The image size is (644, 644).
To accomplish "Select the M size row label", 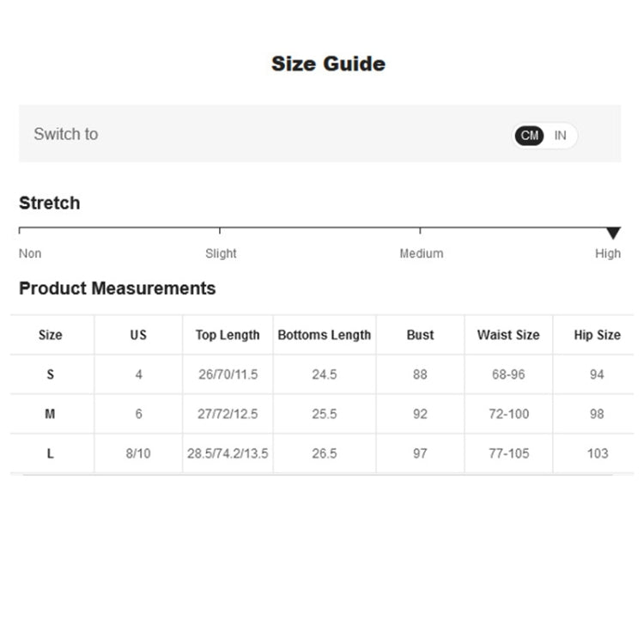I will point(50,414).
